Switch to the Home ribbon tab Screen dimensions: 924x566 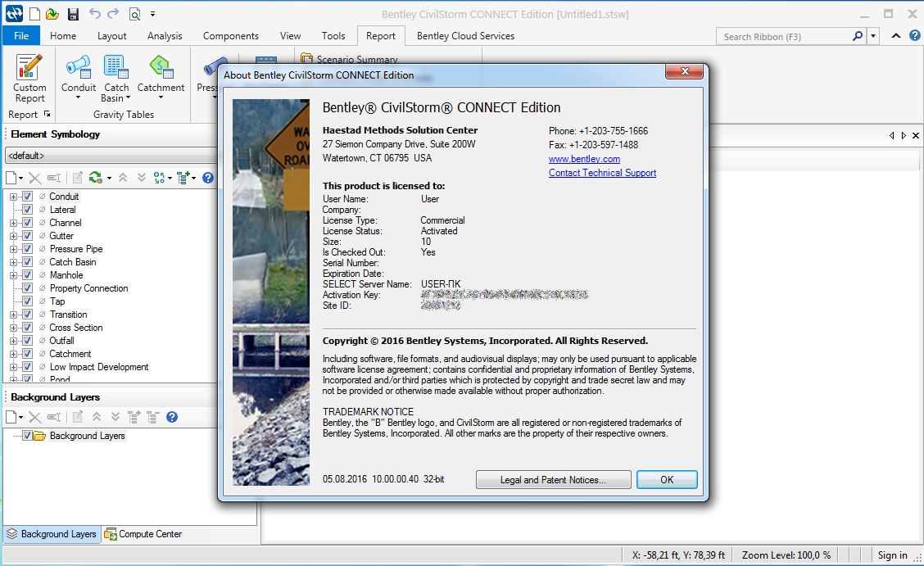(63, 36)
